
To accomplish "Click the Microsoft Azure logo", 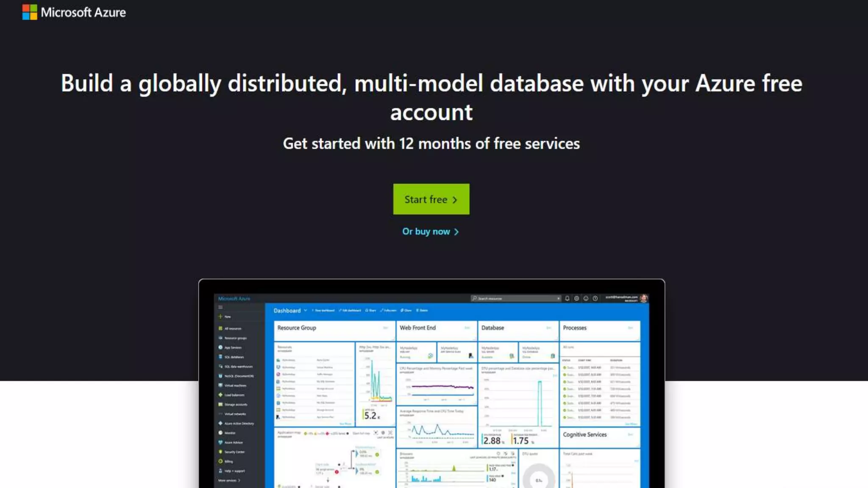I will [74, 12].
